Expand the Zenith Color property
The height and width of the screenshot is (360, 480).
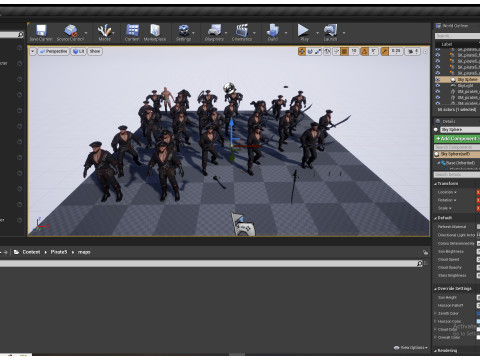pyautogui.click(x=435, y=314)
